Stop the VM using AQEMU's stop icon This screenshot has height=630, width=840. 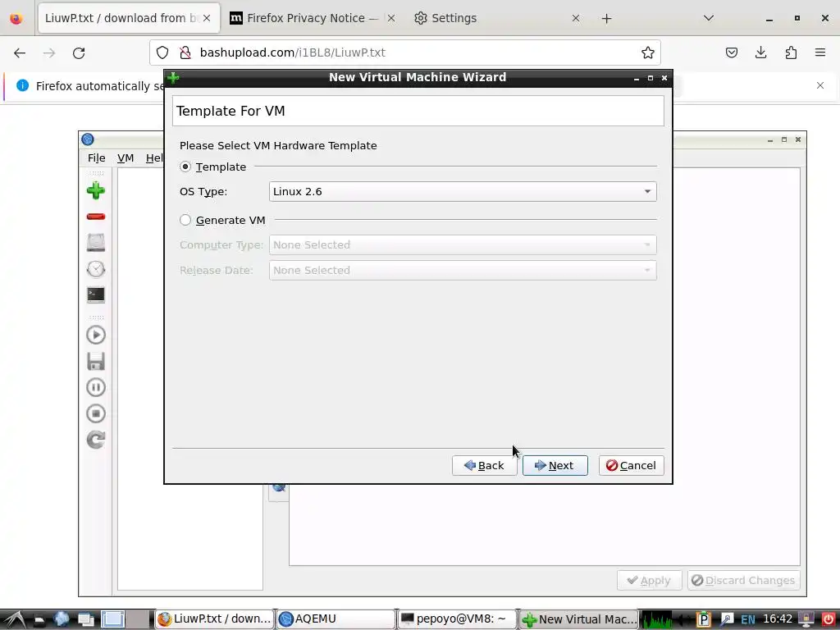click(96, 413)
